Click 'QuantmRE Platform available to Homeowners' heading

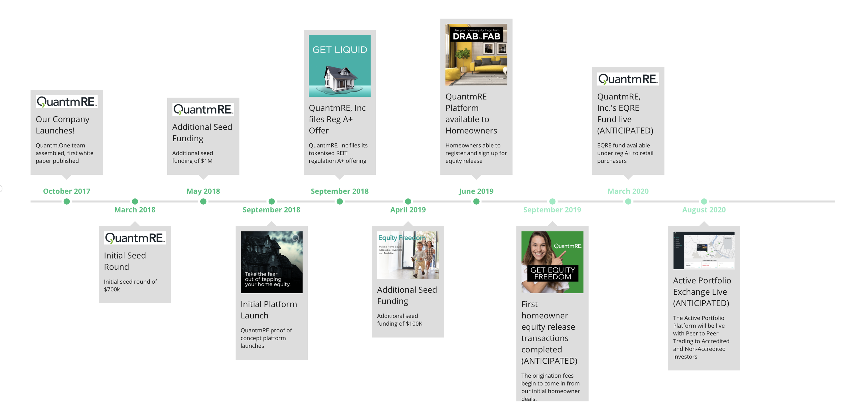tap(471, 113)
